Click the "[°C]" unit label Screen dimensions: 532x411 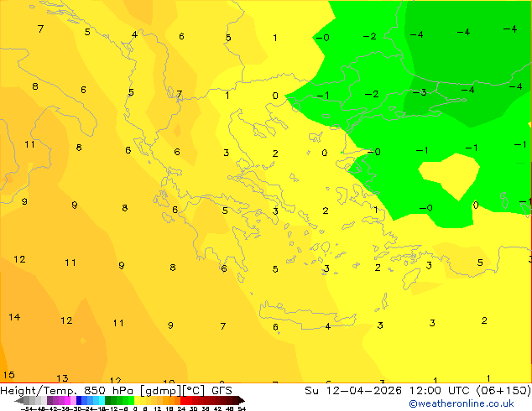click(194, 391)
